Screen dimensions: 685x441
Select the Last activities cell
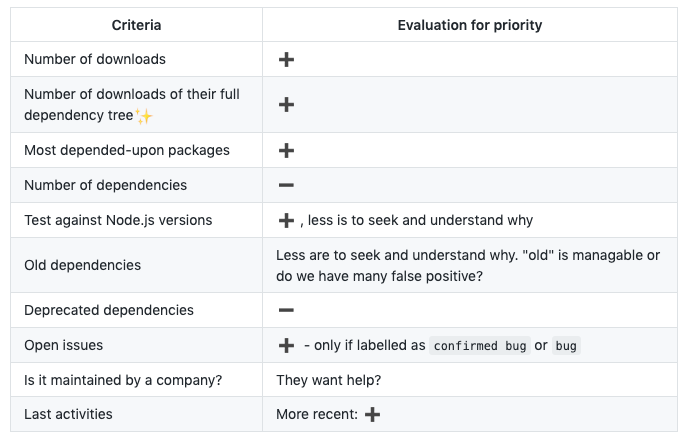[68, 414]
